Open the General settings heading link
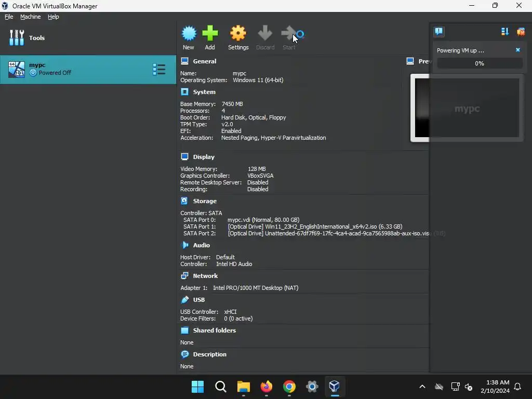This screenshot has height=399, width=532. (x=205, y=61)
